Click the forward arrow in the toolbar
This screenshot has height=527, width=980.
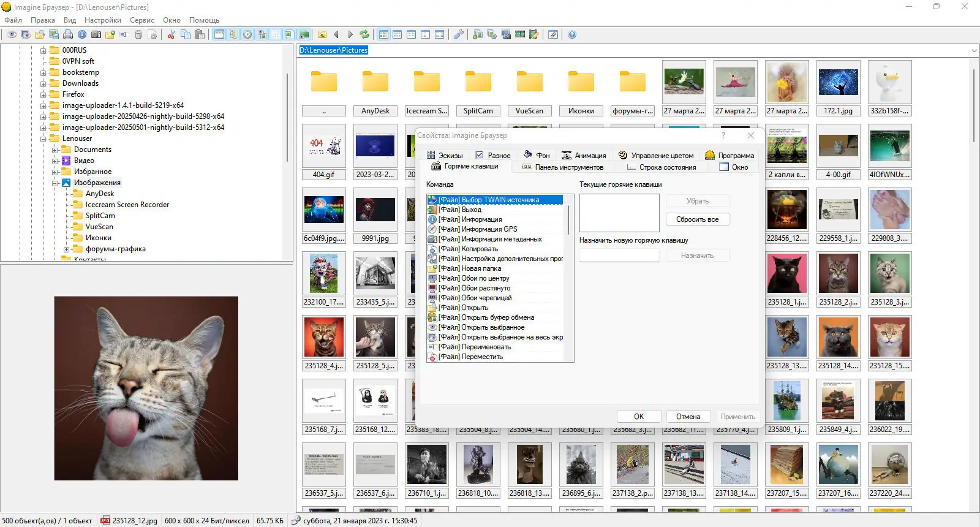[x=350, y=34]
